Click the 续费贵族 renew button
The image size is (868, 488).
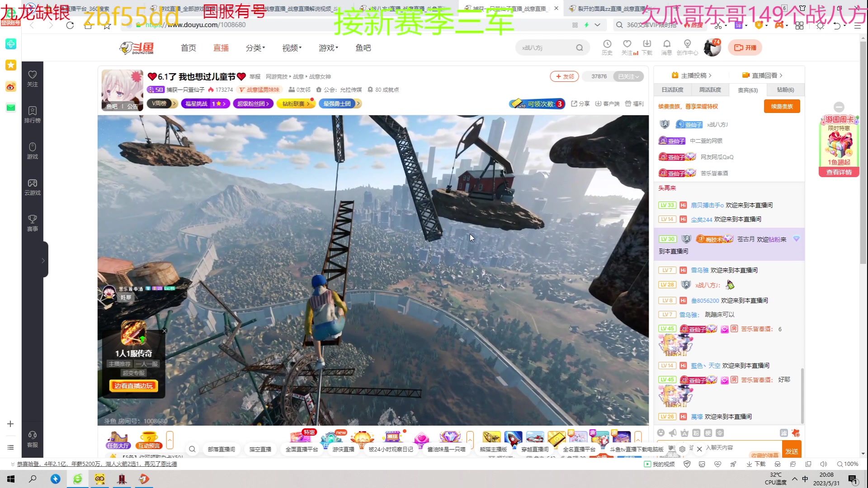point(782,106)
